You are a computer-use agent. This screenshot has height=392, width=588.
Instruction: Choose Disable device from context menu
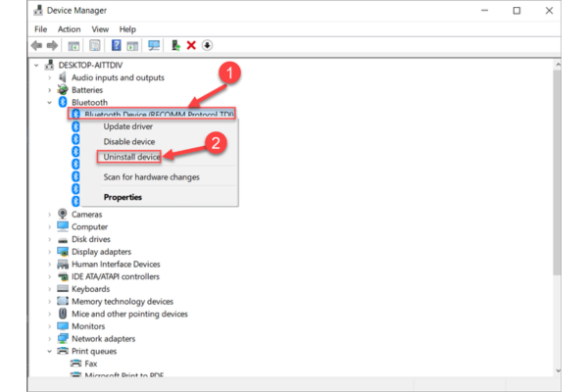tap(129, 141)
